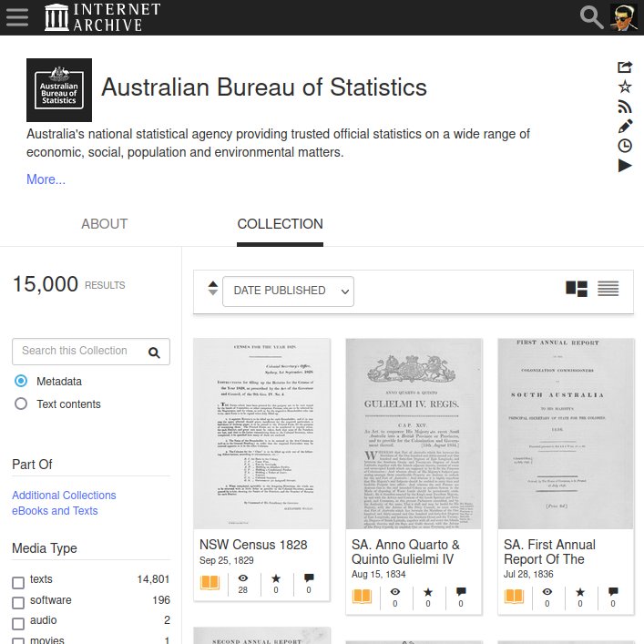View history with the clock icon
Image resolution: width=644 pixels, height=644 pixels.
pyautogui.click(x=625, y=146)
